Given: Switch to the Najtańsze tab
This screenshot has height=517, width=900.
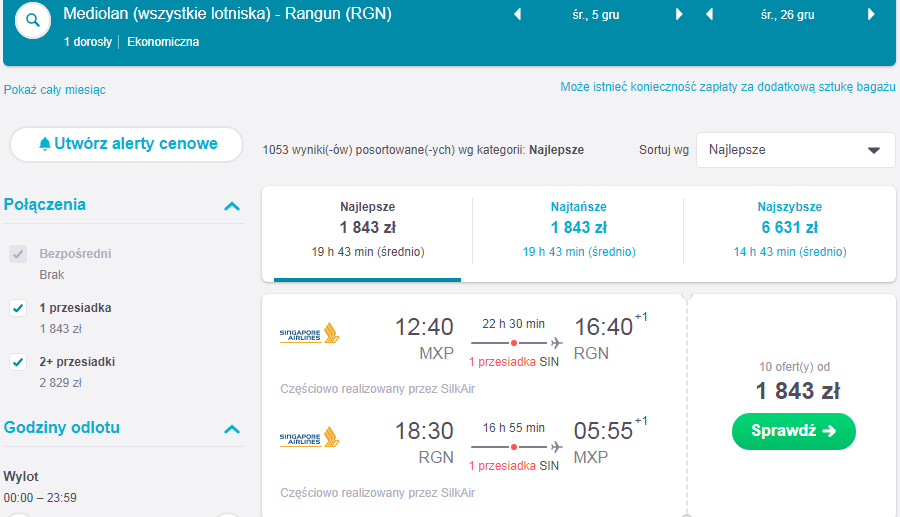Looking at the screenshot, I should coord(579,229).
